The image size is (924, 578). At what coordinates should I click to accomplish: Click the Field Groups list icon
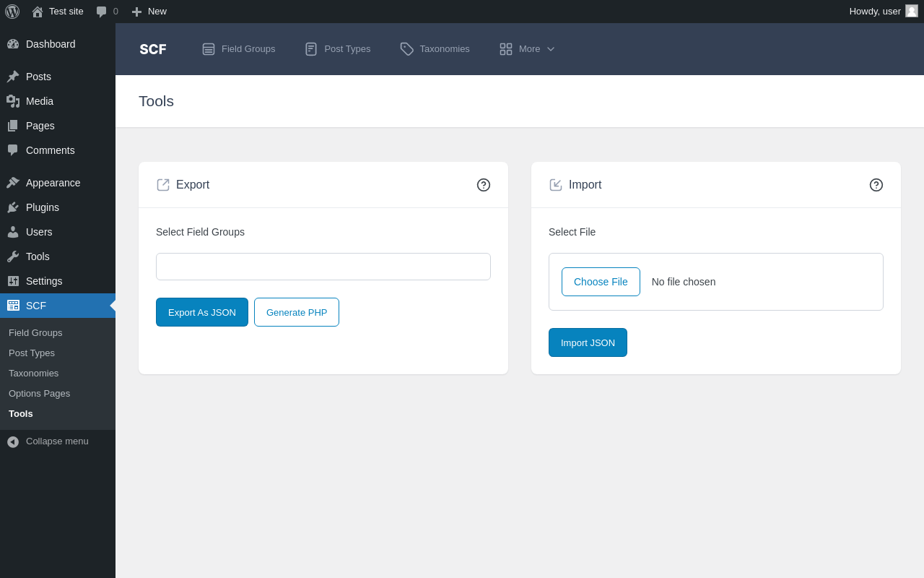[209, 49]
